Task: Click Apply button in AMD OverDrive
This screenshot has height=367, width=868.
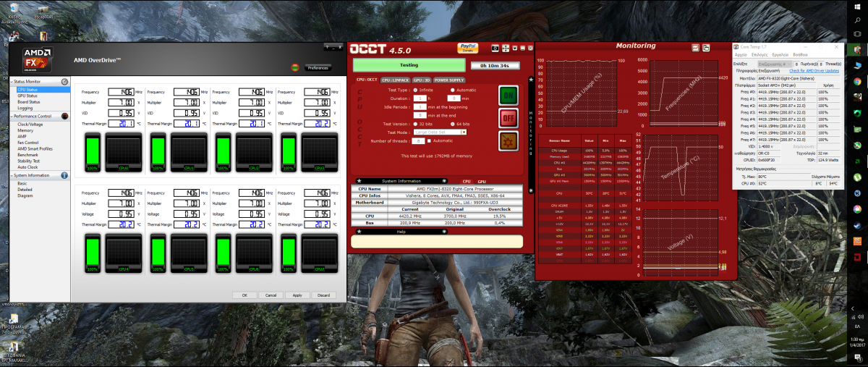Action: [297, 295]
